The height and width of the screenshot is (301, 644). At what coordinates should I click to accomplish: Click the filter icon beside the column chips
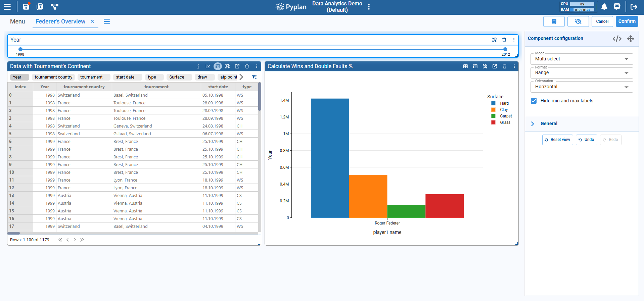tap(254, 77)
